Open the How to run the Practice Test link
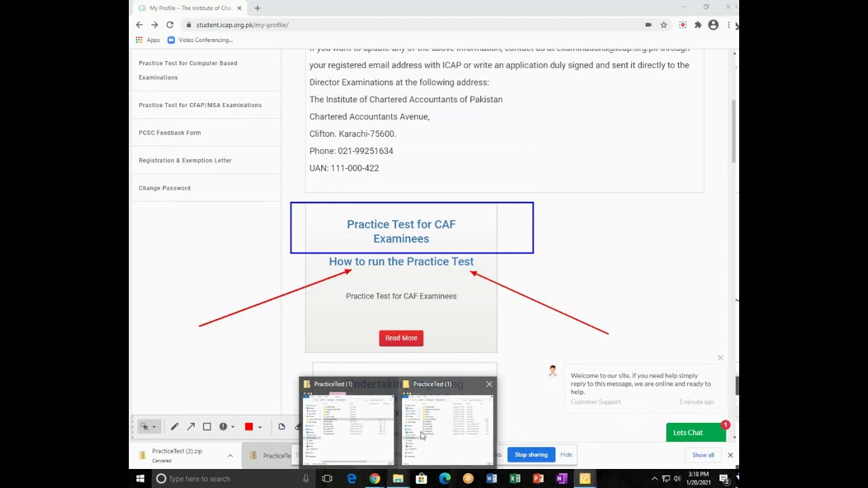Screen dimensions: 868x488 [x=401, y=262]
